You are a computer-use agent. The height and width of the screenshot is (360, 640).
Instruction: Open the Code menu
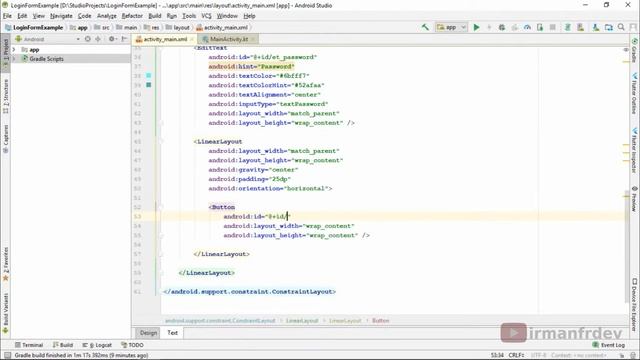pyautogui.click(x=84, y=16)
